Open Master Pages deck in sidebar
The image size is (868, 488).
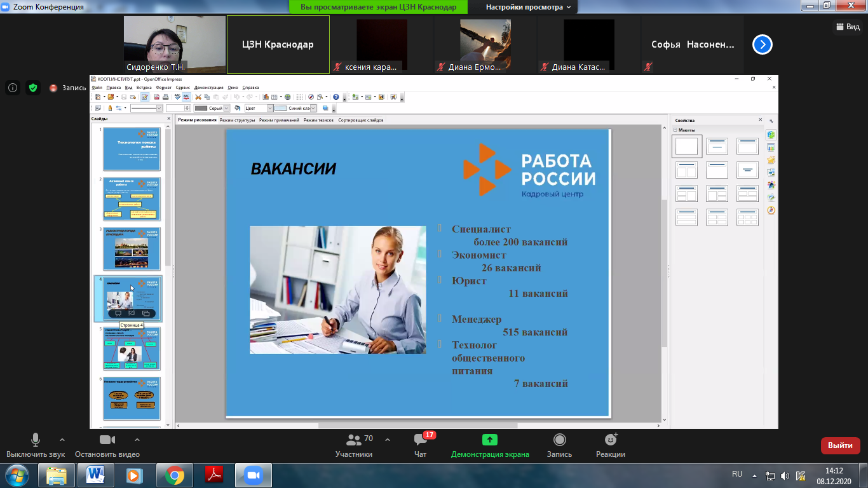click(x=771, y=147)
